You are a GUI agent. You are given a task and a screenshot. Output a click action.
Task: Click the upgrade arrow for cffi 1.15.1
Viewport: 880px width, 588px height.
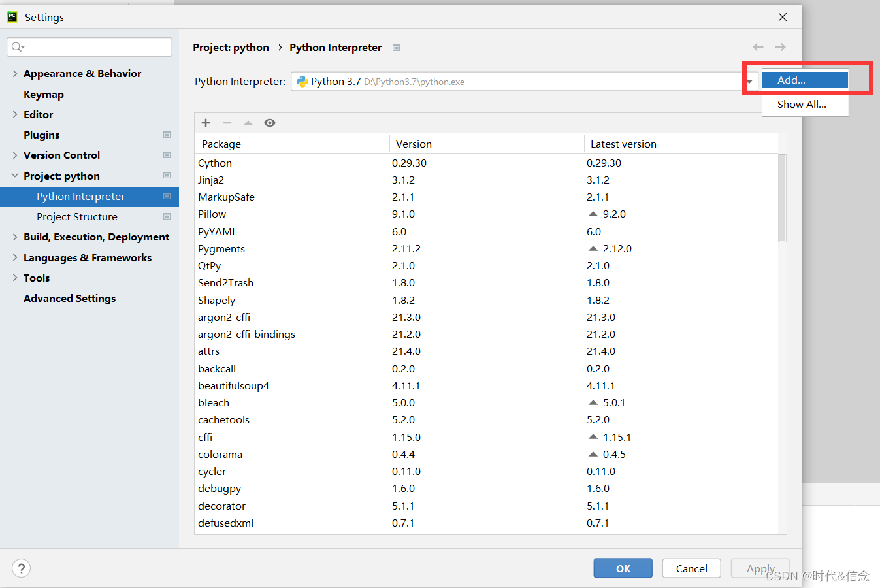click(x=593, y=436)
